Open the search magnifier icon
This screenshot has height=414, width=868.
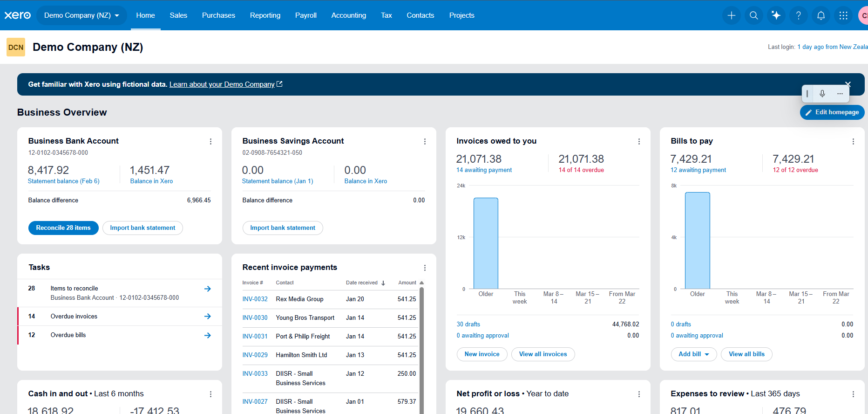click(x=753, y=15)
